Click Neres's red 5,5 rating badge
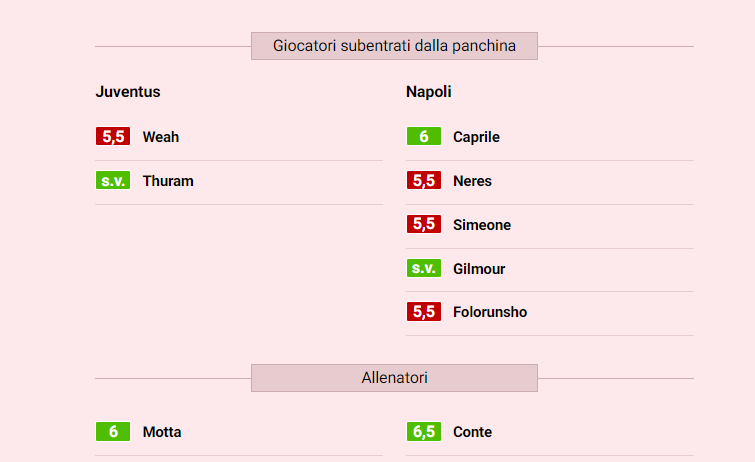Image resolution: width=755 pixels, height=462 pixels. pyautogui.click(x=424, y=181)
